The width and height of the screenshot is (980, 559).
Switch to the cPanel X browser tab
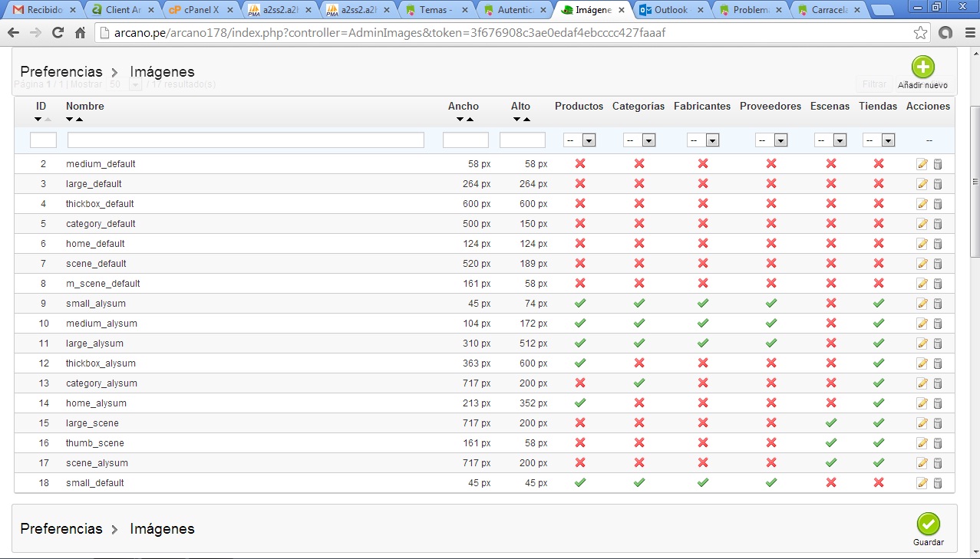(201, 10)
